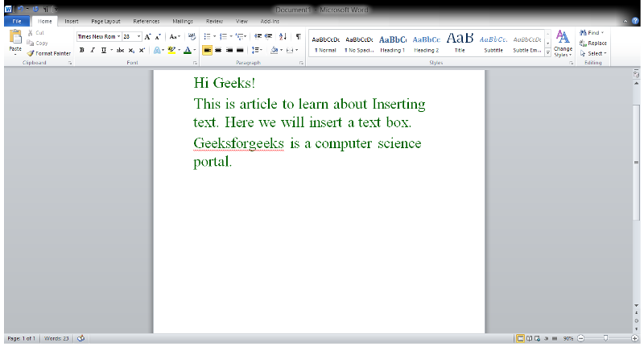The image size is (644, 347).
Task: Copy selection to clipboard
Action: click(x=37, y=43)
